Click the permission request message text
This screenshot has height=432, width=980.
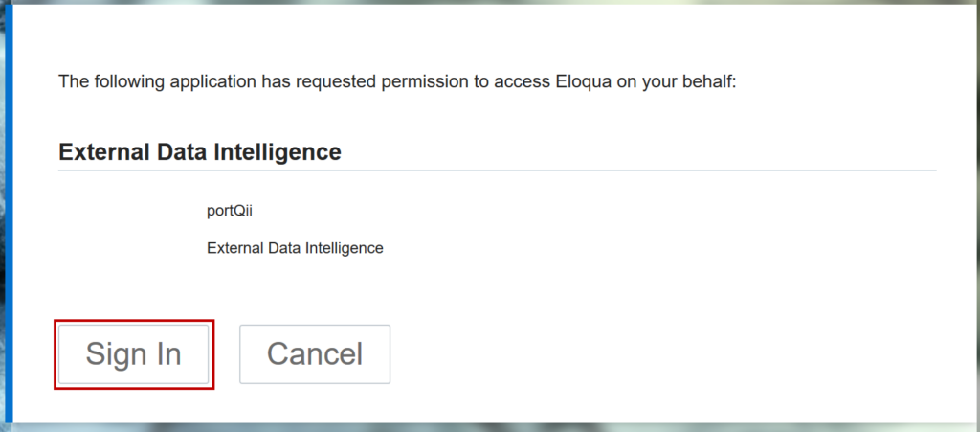coord(396,81)
